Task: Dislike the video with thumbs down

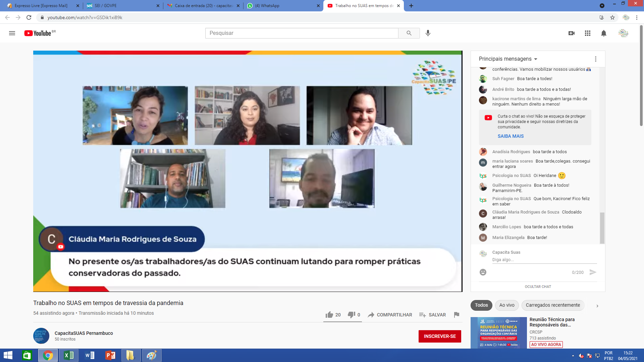Action: click(351, 315)
